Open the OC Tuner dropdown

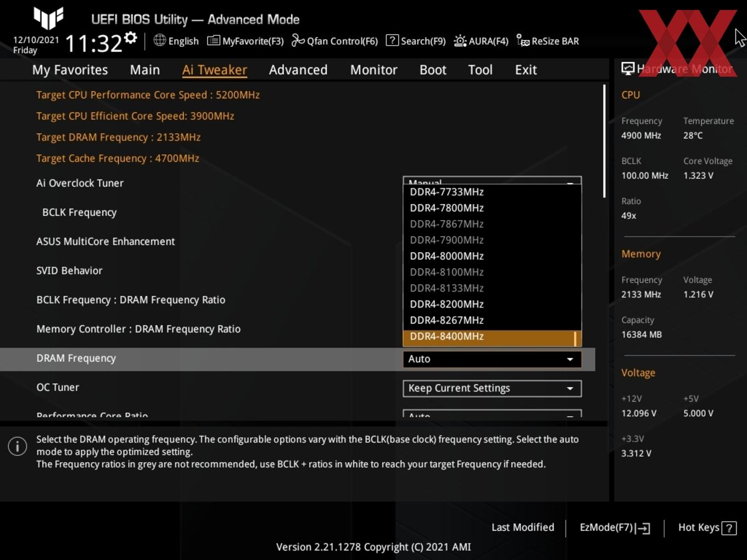(492, 388)
